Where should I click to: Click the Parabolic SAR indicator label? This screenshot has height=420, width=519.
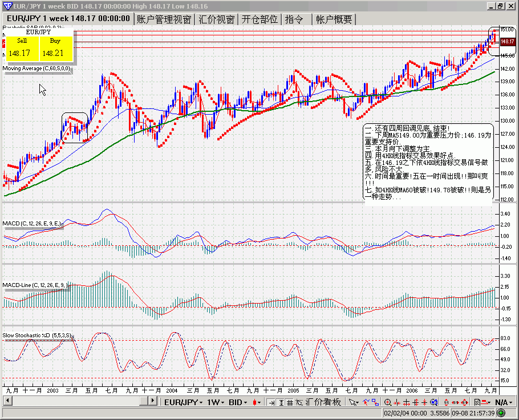(32, 27)
